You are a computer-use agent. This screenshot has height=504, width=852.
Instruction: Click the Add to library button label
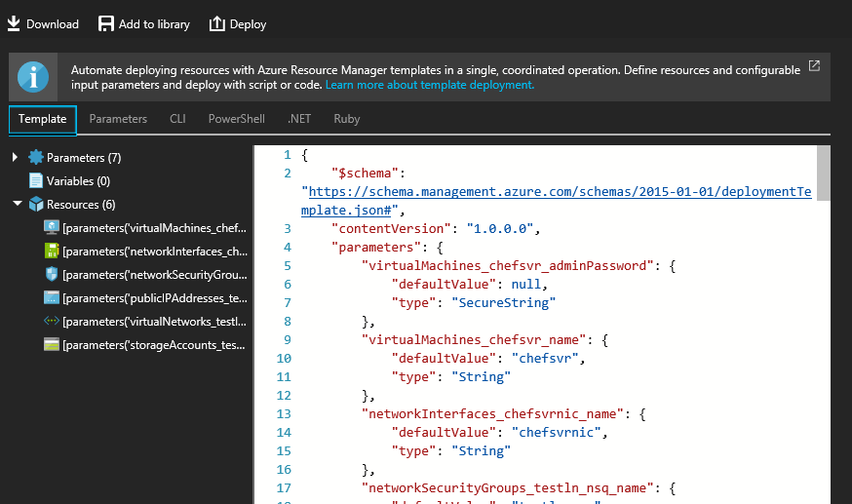[154, 24]
